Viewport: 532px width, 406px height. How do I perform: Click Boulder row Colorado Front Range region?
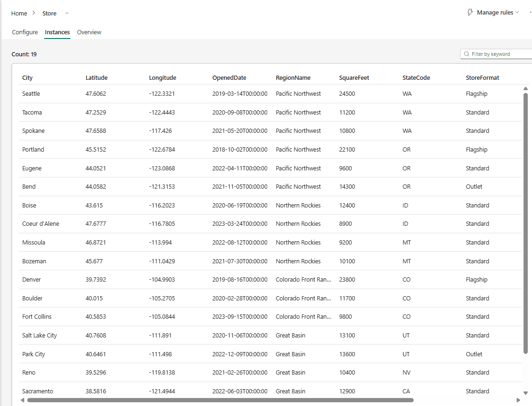303,298
